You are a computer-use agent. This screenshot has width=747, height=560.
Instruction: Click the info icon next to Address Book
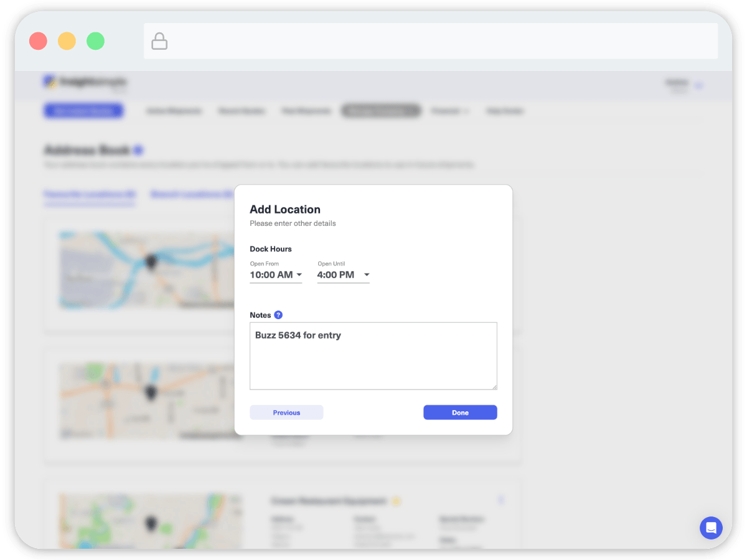(138, 151)
